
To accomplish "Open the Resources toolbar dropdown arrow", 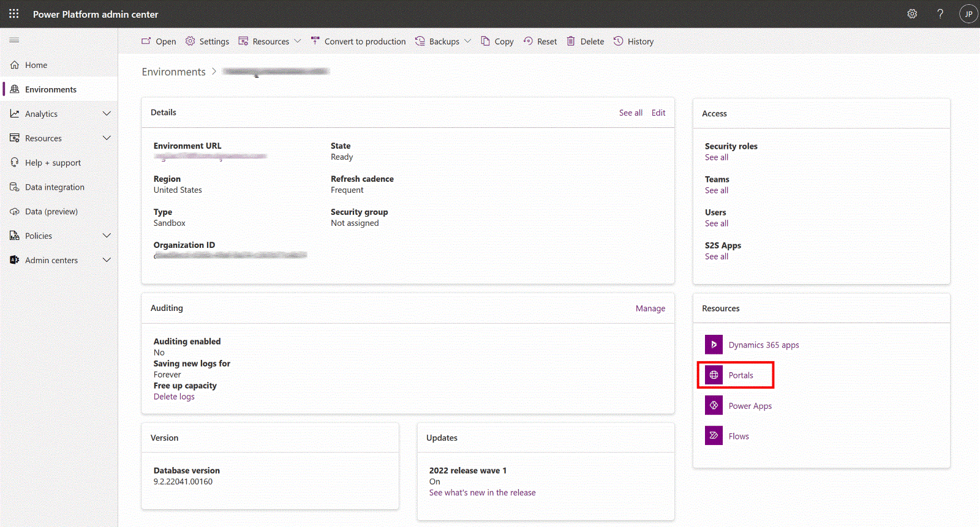I will click(298, 41).
